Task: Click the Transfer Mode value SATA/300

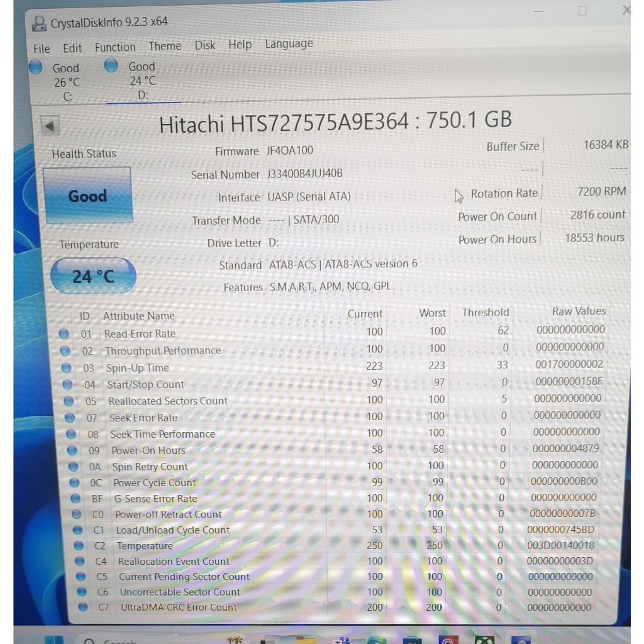Action: [316, 219]
